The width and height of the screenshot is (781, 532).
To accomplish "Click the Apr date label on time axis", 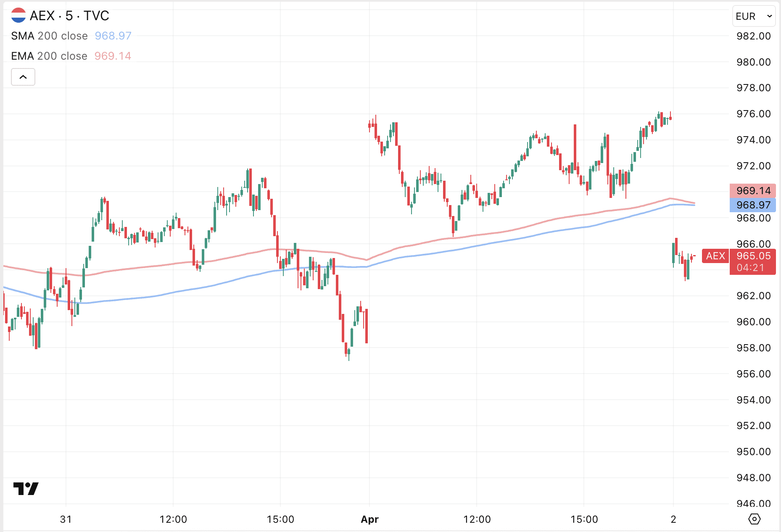I will (x=369, y=519).
